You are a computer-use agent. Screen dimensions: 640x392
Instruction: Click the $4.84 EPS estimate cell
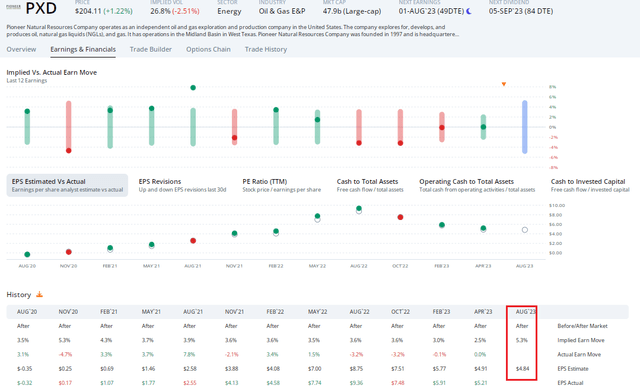[x=522, y=369]
